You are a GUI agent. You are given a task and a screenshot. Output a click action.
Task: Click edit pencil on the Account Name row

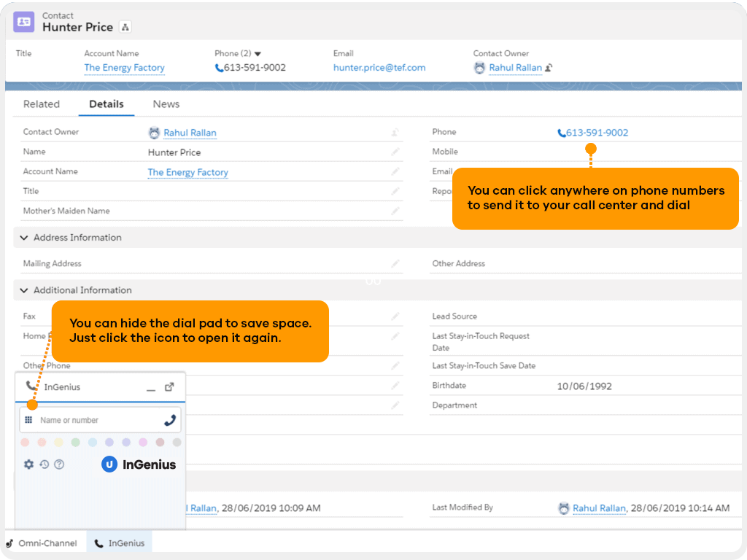coord(395,171)
